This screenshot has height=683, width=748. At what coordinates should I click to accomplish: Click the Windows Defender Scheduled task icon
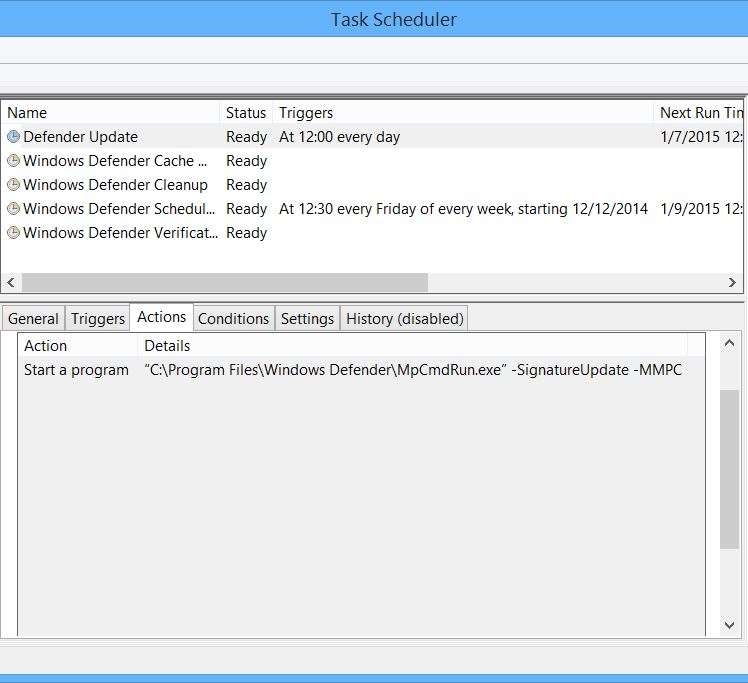(13, 209)
